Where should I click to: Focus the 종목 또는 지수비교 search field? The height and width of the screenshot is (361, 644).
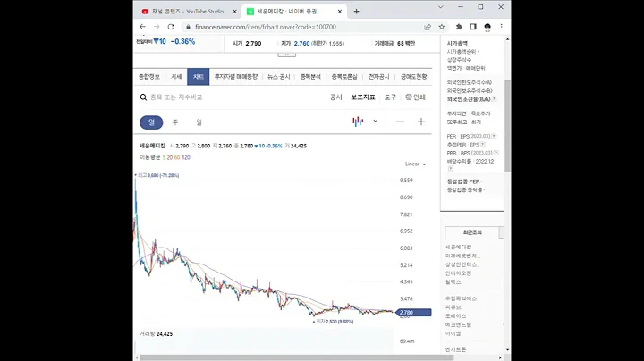pyautogui.click(x=176, y=97)
